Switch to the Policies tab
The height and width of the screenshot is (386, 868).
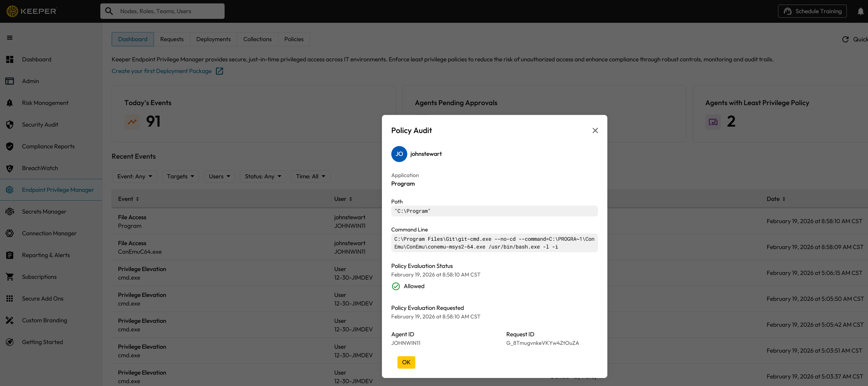pyautogui.click(x=294, y=39)
